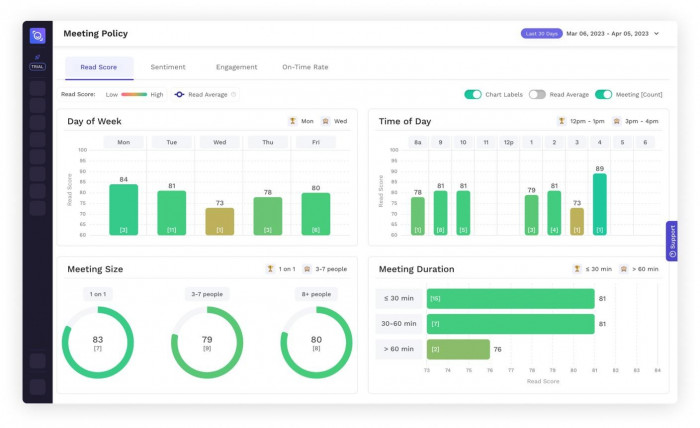Click the app logo in the sidebar
Viewport: 700px width, 428px height.
pos(38,36)
